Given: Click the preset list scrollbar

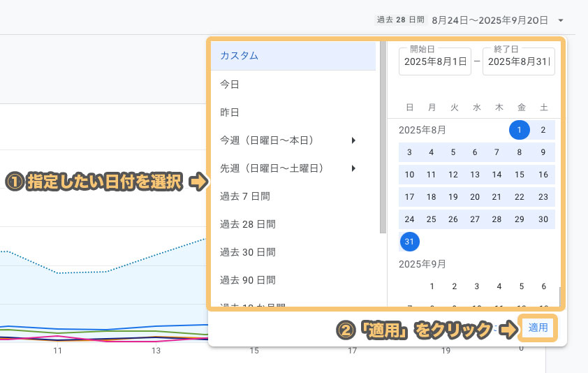Looking at the screenshot, I should pyautogui.click(x=383, y=140).
